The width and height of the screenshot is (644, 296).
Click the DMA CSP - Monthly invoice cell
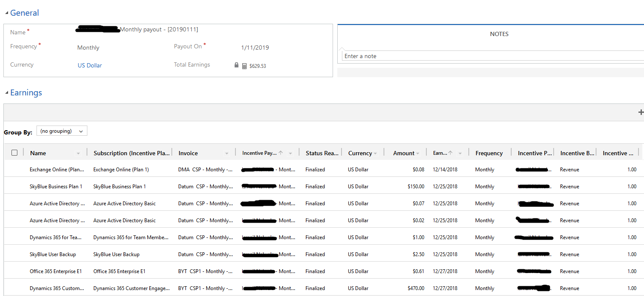[x=205, y=170]
